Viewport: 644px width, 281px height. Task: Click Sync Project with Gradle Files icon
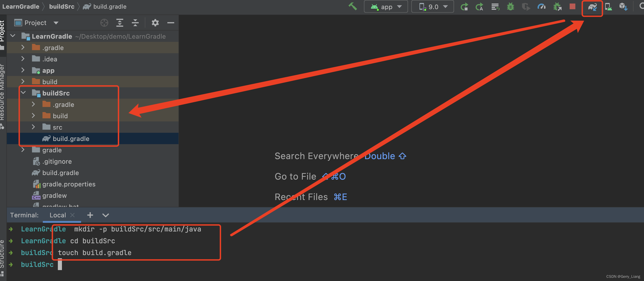coord(592,7)
